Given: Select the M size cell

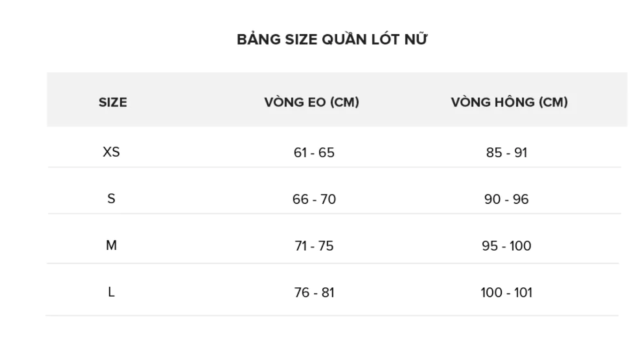Looking at the screenshot, I should tap(111, 245).
